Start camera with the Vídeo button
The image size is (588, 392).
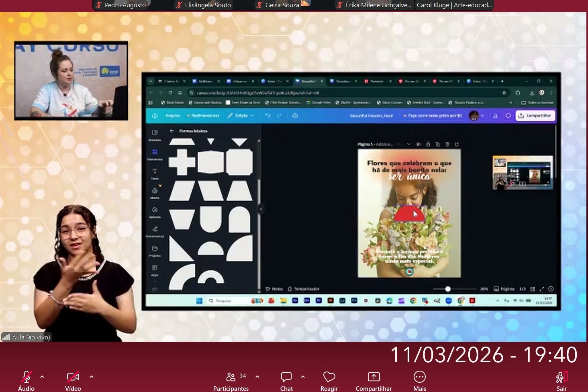73,381
